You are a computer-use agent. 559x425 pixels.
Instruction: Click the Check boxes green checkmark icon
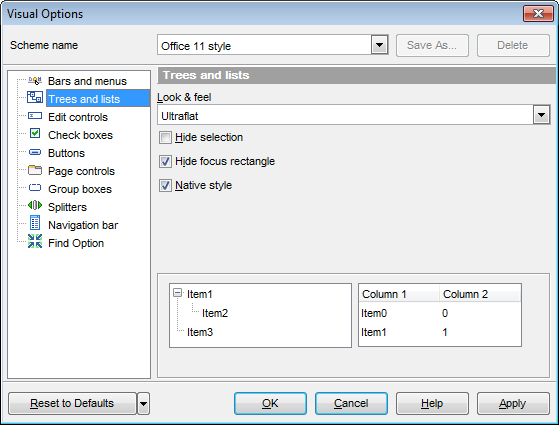point(35,133)
